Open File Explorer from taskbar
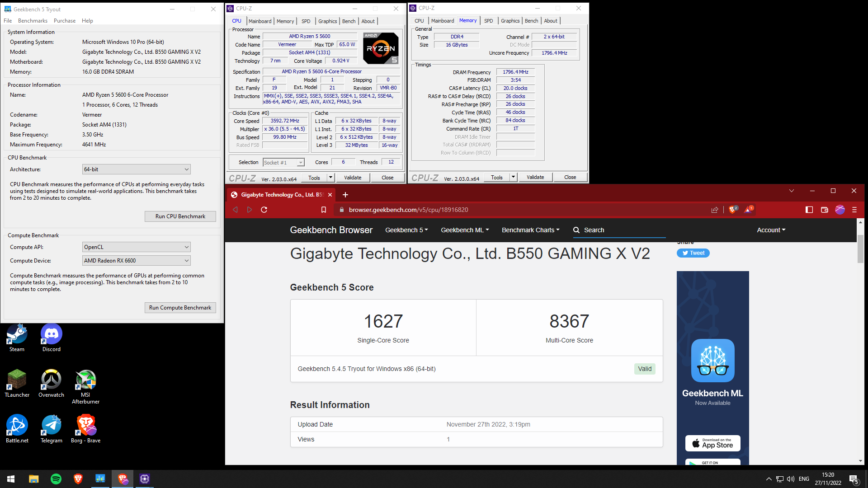This screenshot has height=488, width=868. (x=34, y=479)
